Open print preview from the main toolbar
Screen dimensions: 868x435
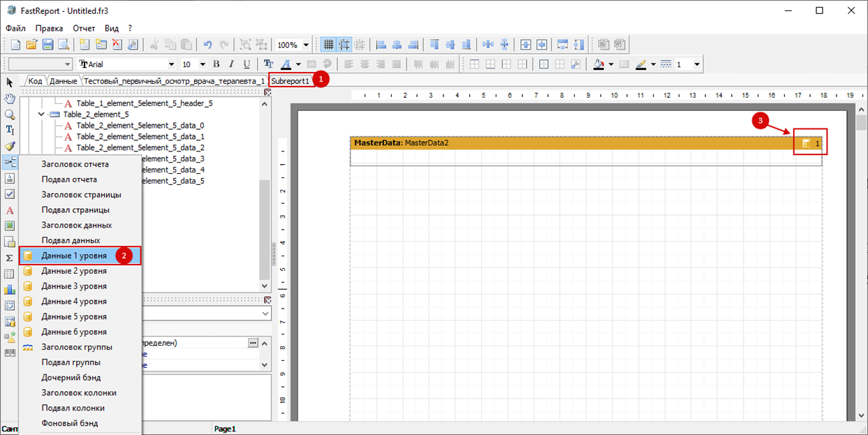point(64,45)
